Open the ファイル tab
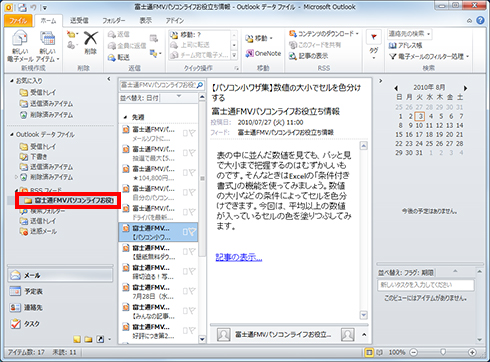 tap(18, 21)
